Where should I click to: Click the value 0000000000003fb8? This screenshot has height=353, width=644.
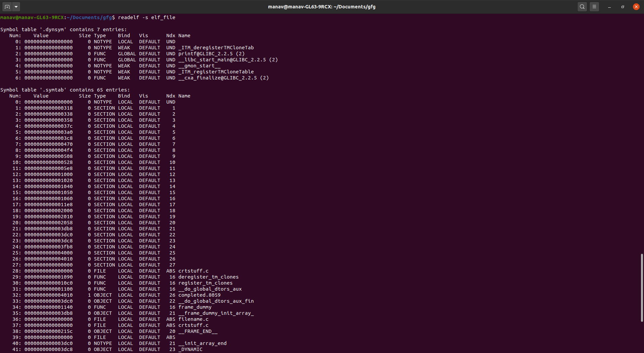point(49,247)
